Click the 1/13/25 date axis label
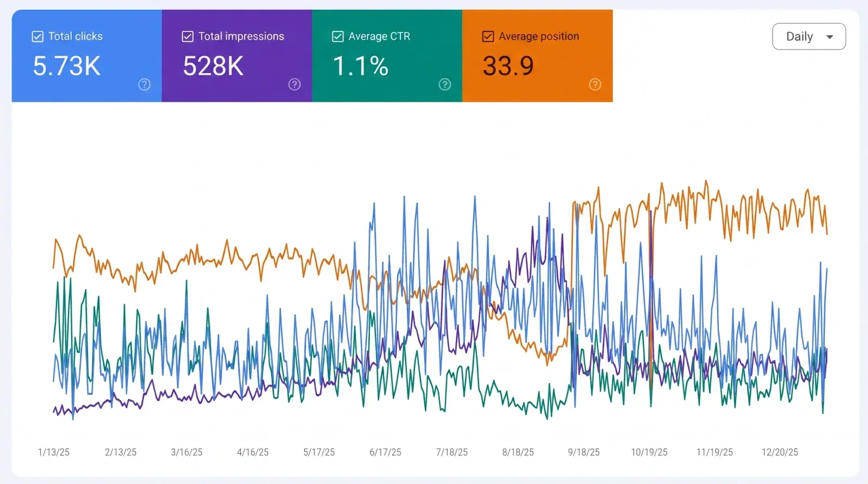868x484 pixels. pos(54,452)
